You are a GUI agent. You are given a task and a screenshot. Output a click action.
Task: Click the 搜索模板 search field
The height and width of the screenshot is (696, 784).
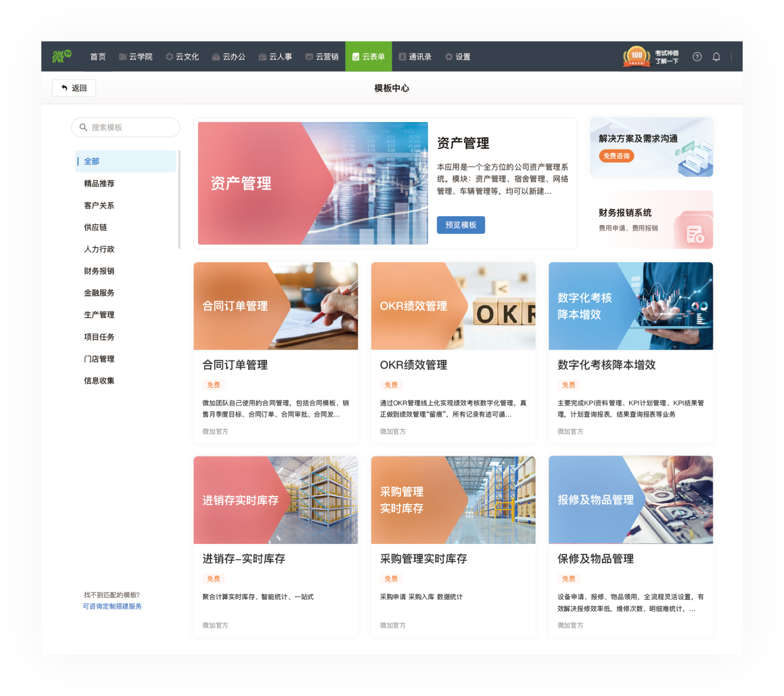pyautogui.click(x=126, y=127)
